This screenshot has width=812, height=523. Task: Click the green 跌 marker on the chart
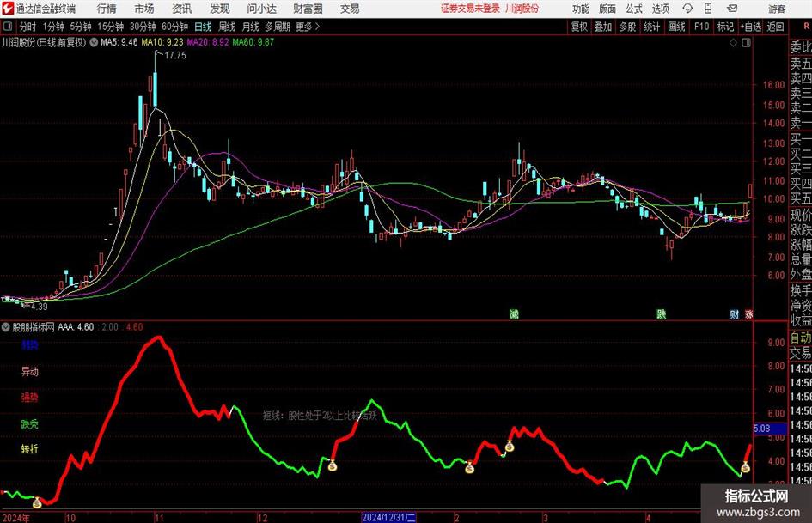[x=662, y=313]
